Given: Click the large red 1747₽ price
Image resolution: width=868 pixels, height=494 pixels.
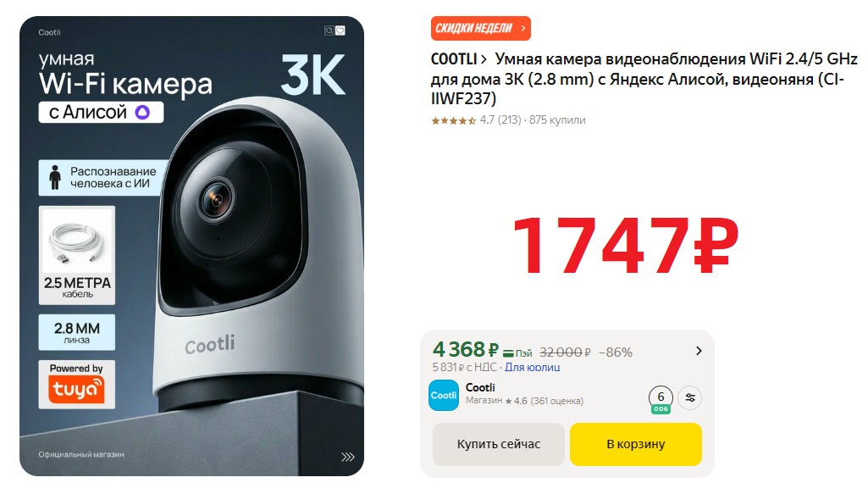Looking at the screenshot, I should pyautogui.click(x=626, y=246).
